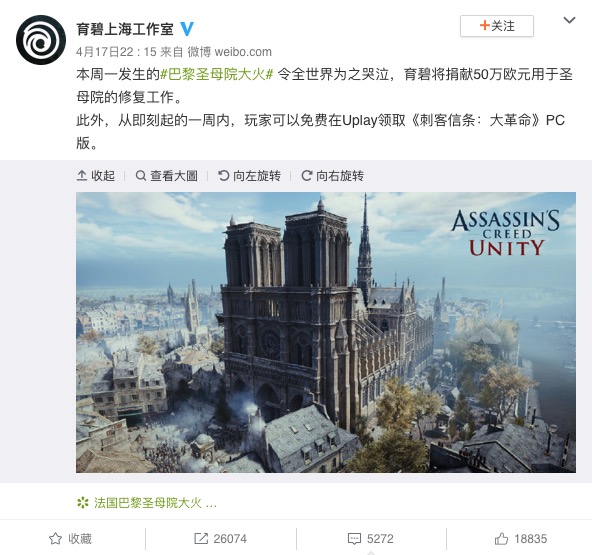
Task: Open the Ubisoft Shanghai profile avatar
Action: click(41, 40)
